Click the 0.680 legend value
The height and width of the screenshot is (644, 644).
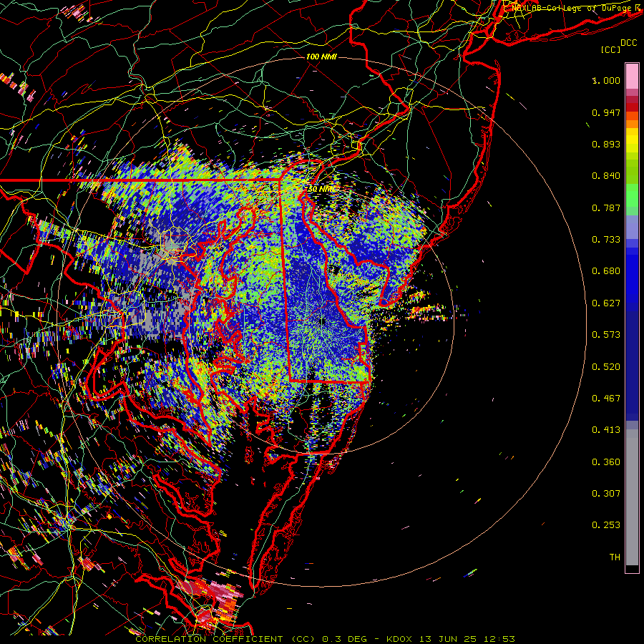[x=606, y=271]
